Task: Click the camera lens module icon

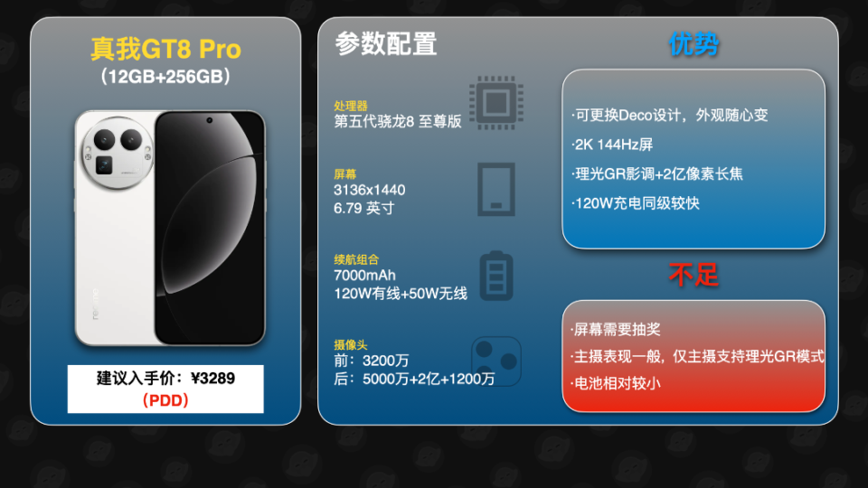Action: [x=496, y=361]
